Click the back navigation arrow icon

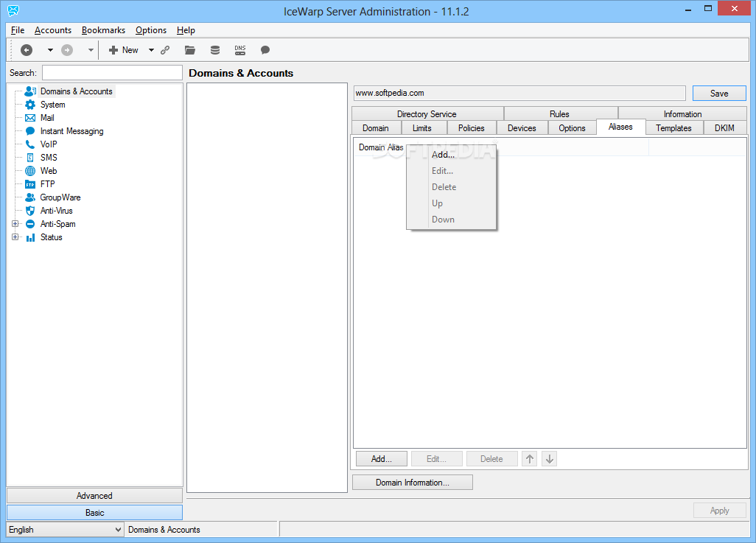[x=27, y=49]
